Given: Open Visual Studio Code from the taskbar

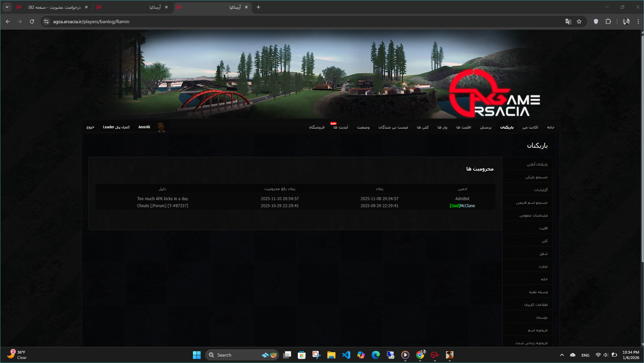Looking at the screenshot, I should click(346, 355).
